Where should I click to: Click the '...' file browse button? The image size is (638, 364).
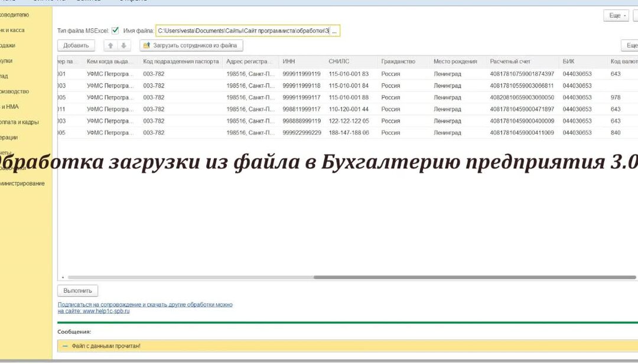tap(334, 31)
